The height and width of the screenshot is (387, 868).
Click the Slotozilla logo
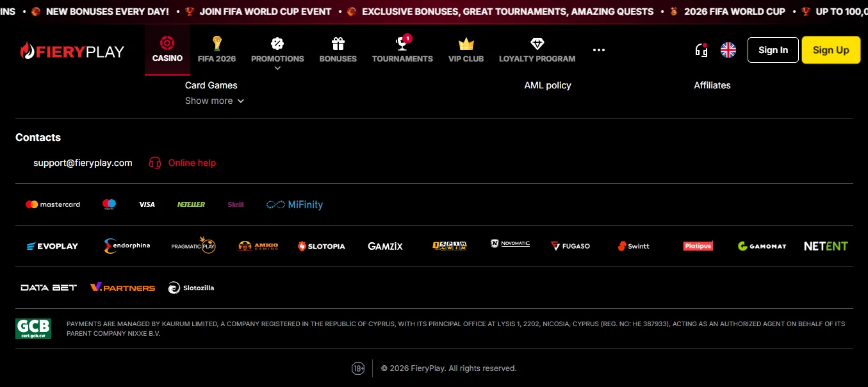[x=191, y=288]
